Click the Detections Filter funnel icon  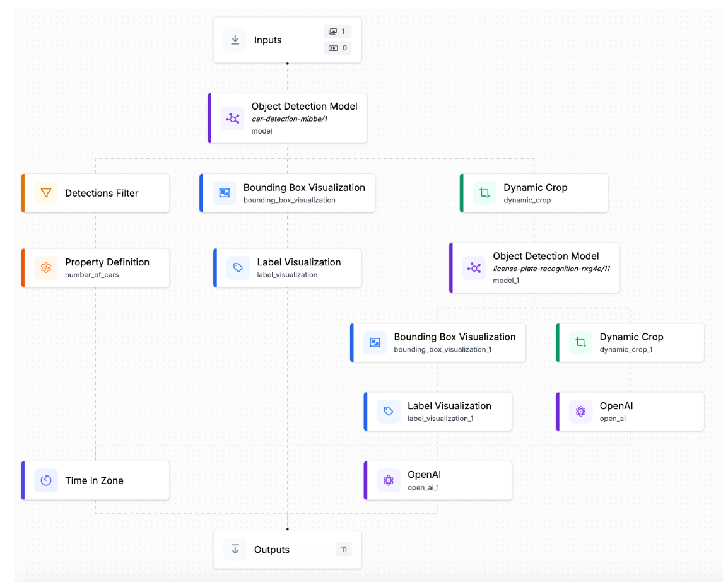point(46,194)
